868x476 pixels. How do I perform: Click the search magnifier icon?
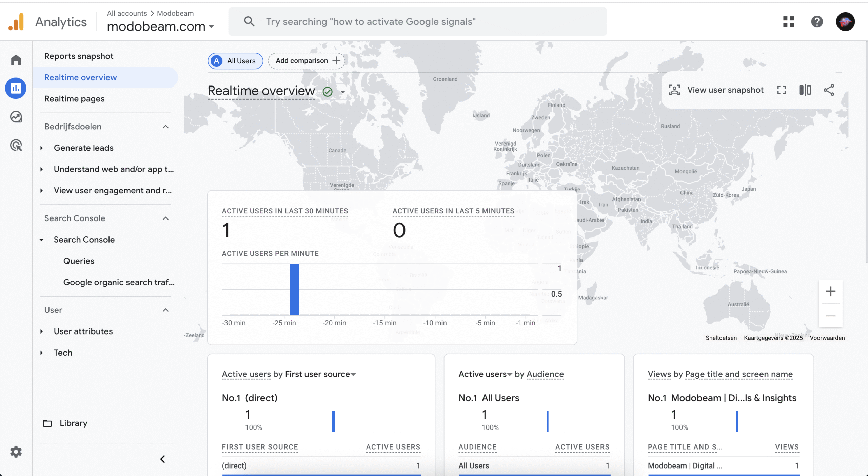(x=249, y=21)
